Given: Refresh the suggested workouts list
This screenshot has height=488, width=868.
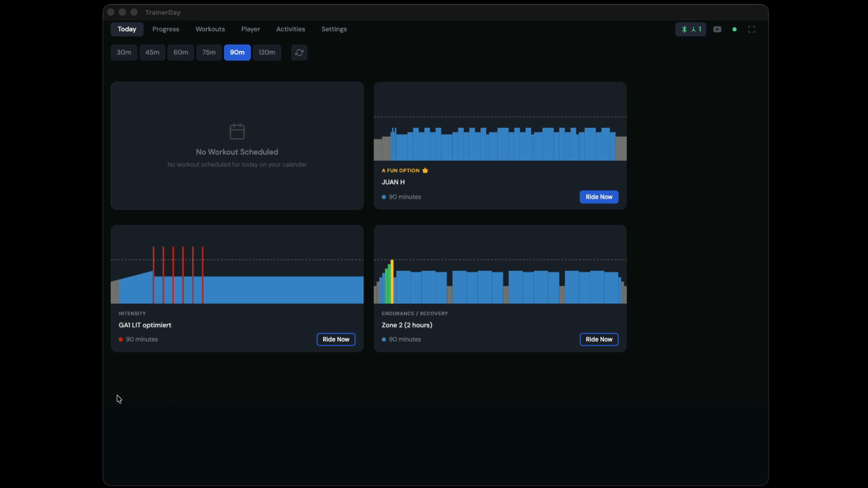Looking at the screenshot, I should pos(299,52).
